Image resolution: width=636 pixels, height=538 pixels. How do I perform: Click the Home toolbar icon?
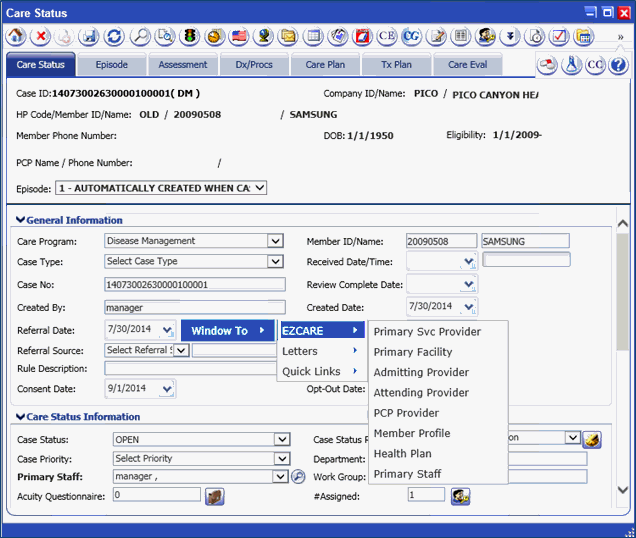(16, 37)
